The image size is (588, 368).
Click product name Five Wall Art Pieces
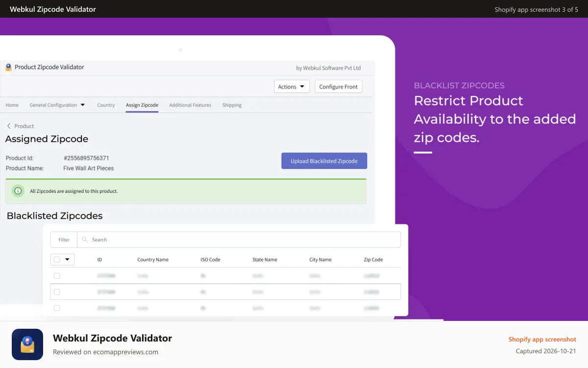pyautogui.click(x=88, y=168)
